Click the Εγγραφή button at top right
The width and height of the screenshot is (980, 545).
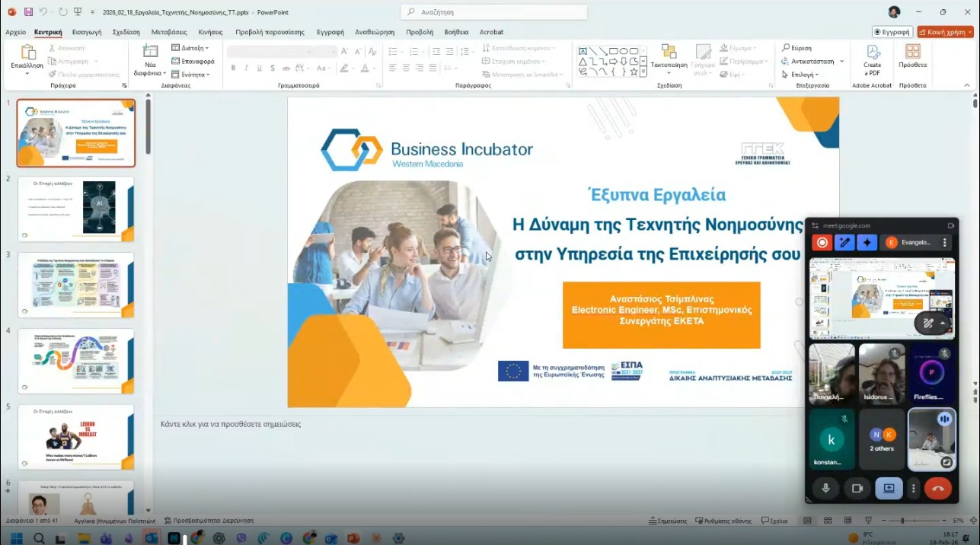pyautogui.click(x=892, y=32)
